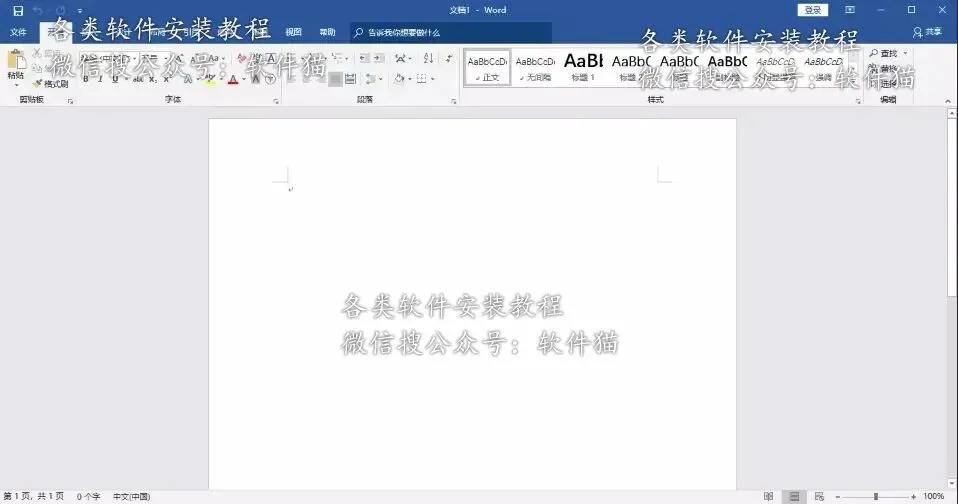Switch to the 帮助 (Help) tab
This screenshot has height=504, width=958.
[327, 32]
